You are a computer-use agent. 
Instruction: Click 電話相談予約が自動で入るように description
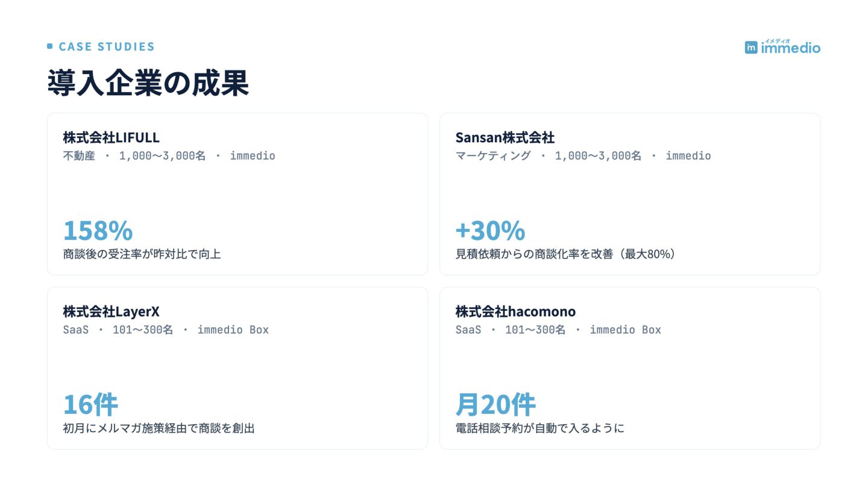pyautogui.click(x=539, y=428)
